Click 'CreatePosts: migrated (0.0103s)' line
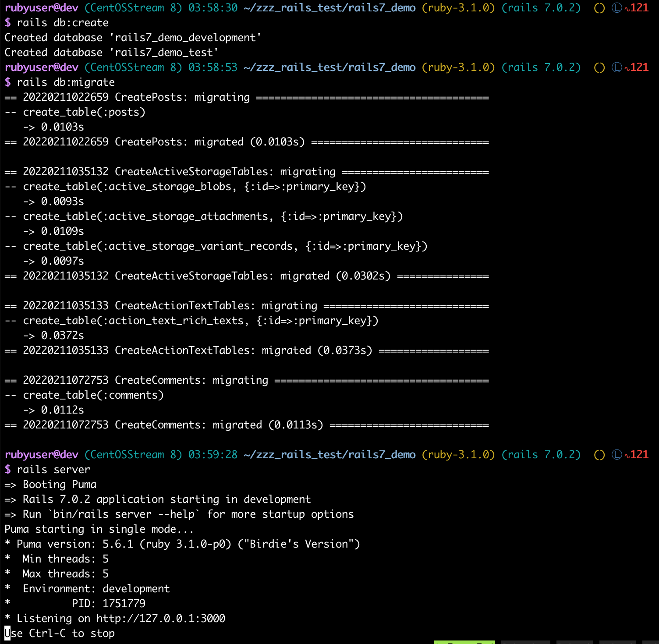659x644 pixels. point(247,142)
